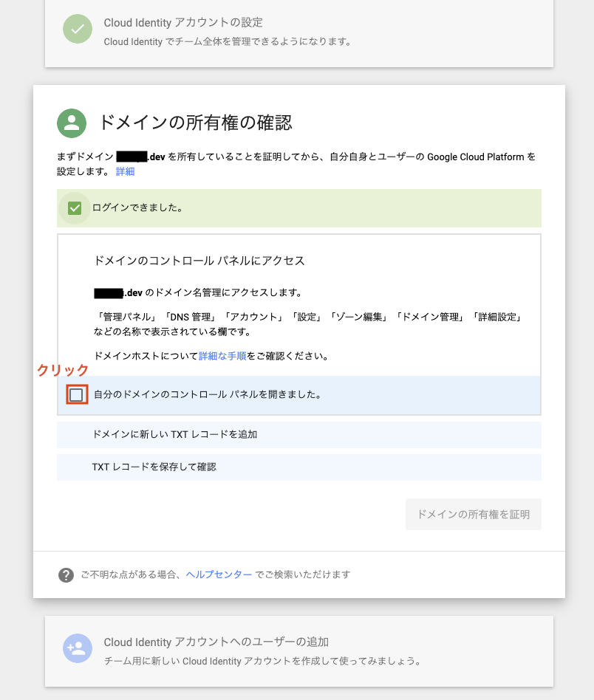Check the 自分のドメインのコントロール パネルを開きました checkbox

coord(76,394)
